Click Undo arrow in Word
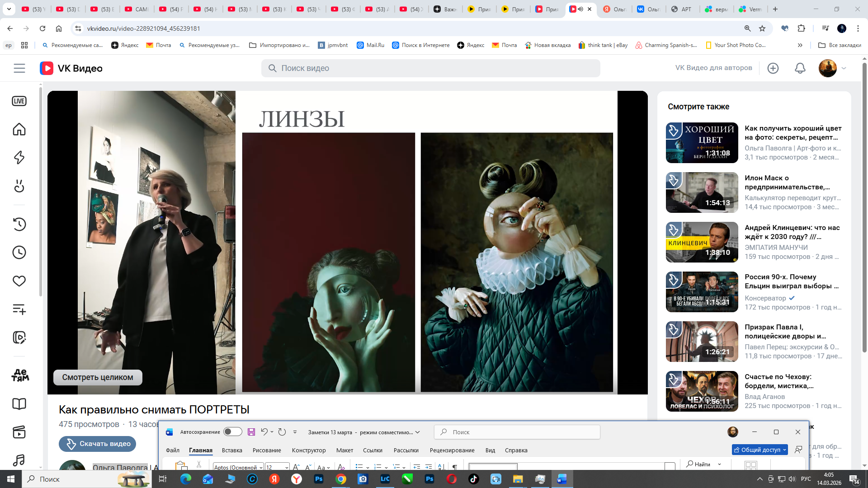 coord(264,432)
